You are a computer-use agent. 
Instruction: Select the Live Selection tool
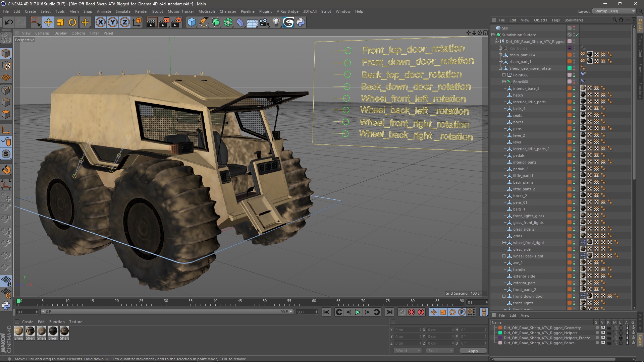[35, 22]
